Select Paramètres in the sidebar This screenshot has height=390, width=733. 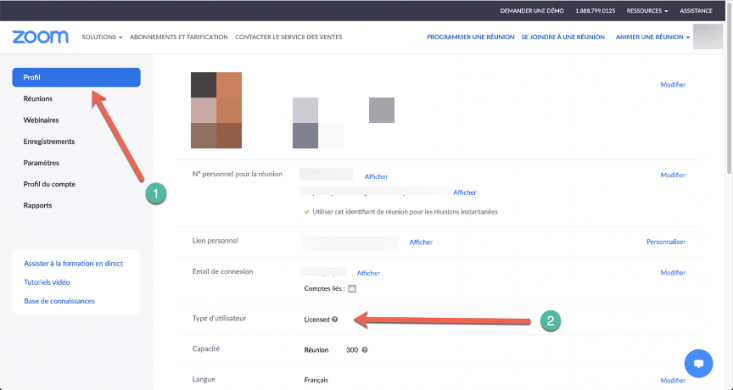(41, 163)
